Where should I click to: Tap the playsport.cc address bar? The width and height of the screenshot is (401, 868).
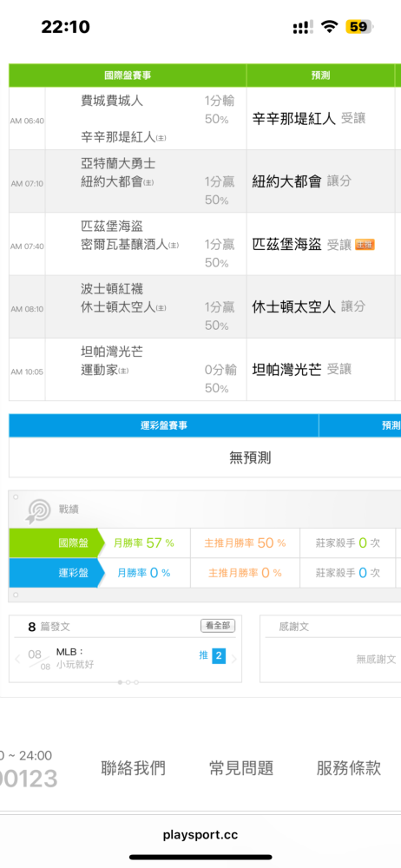(x=200, y=835)
